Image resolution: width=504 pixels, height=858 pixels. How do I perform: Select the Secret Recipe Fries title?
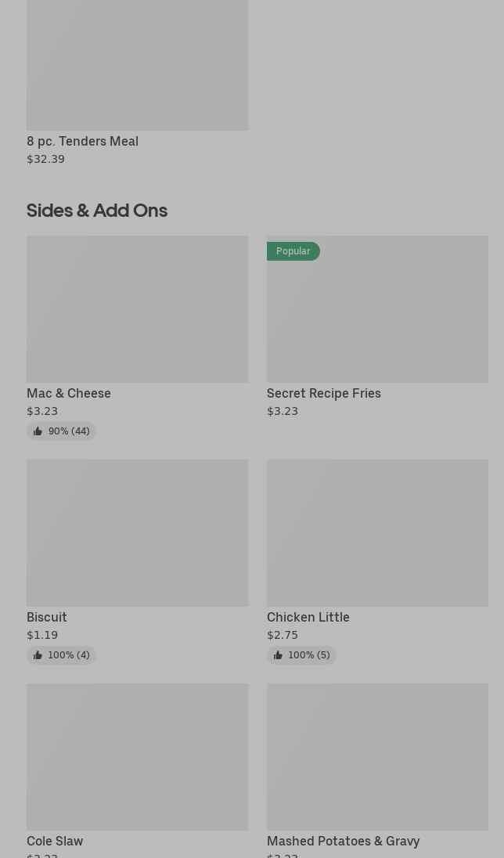pyautogui.click(x=324, y=393)
